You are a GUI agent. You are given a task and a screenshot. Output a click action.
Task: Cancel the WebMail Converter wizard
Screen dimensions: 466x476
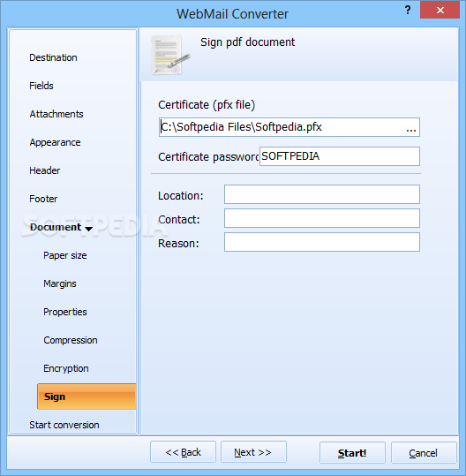pos(424,453)
